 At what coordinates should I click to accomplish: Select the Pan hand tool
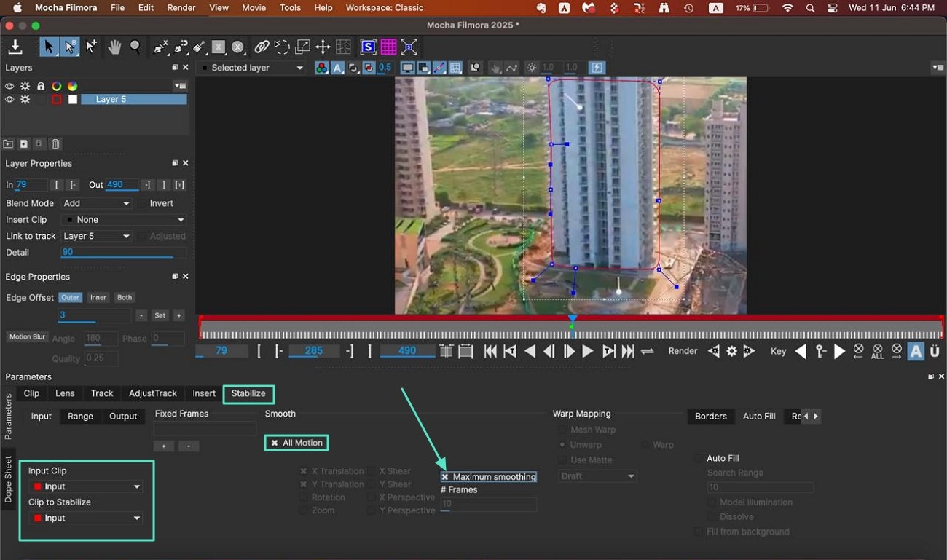pyautogui.click(x=114, y=47)
